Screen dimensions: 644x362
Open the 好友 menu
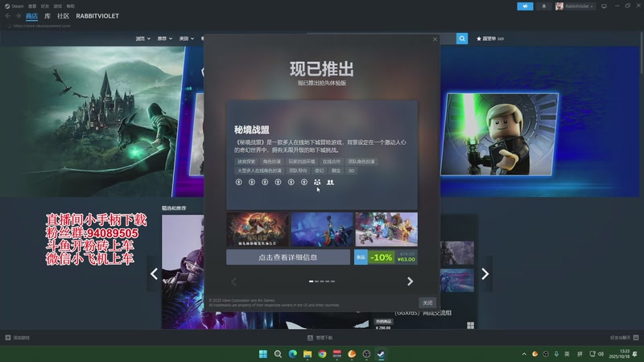coord(45,6)
